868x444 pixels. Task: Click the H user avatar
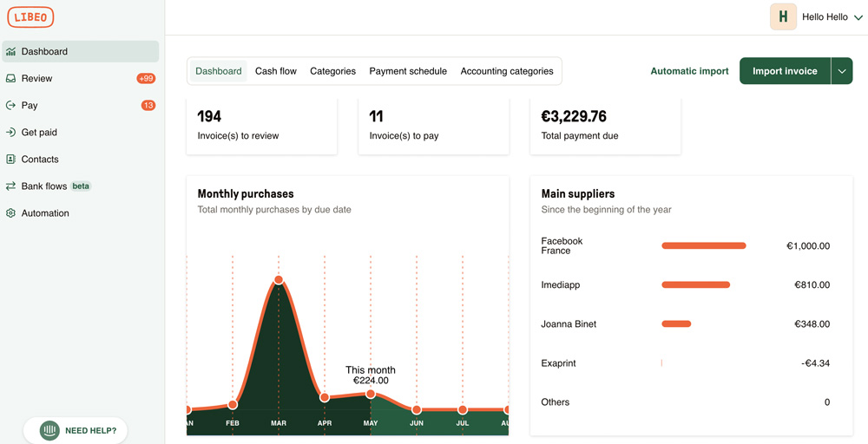pyautogui.click(x=783, y=17)
